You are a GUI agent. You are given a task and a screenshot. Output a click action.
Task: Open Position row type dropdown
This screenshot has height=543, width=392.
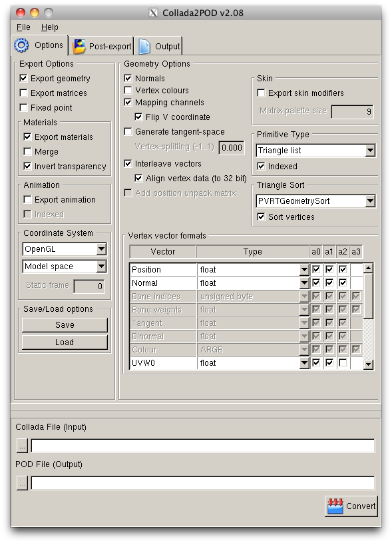click(x=304, y=269)
